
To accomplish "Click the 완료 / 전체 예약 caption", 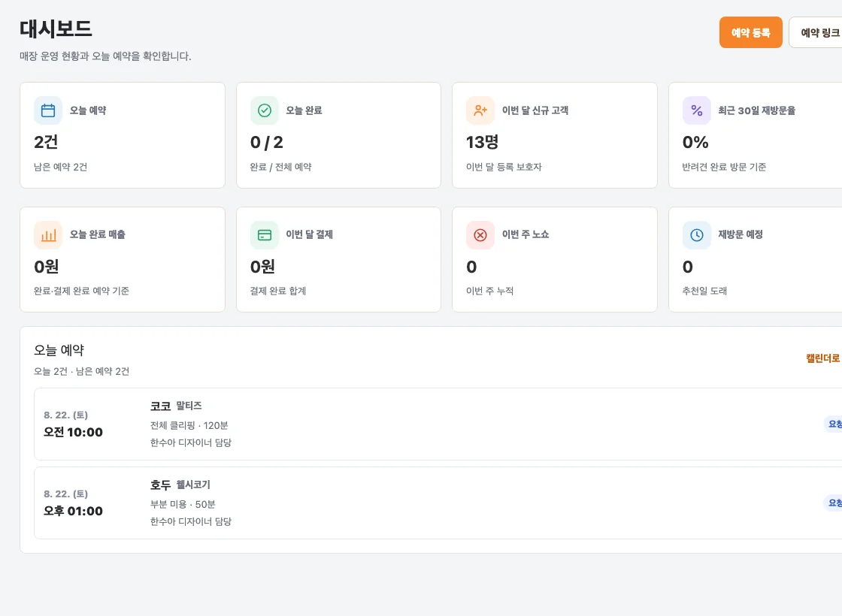I will [281, 167].
